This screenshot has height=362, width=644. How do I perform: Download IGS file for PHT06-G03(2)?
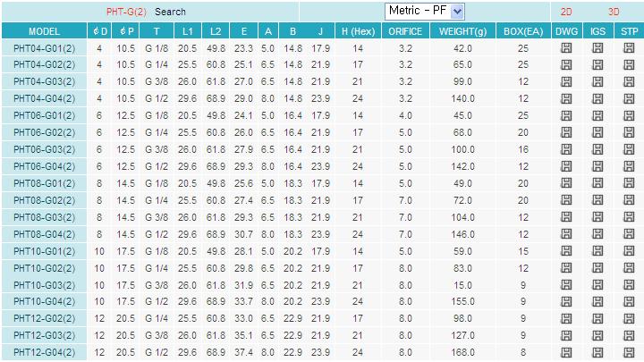[x=597, y=149]
